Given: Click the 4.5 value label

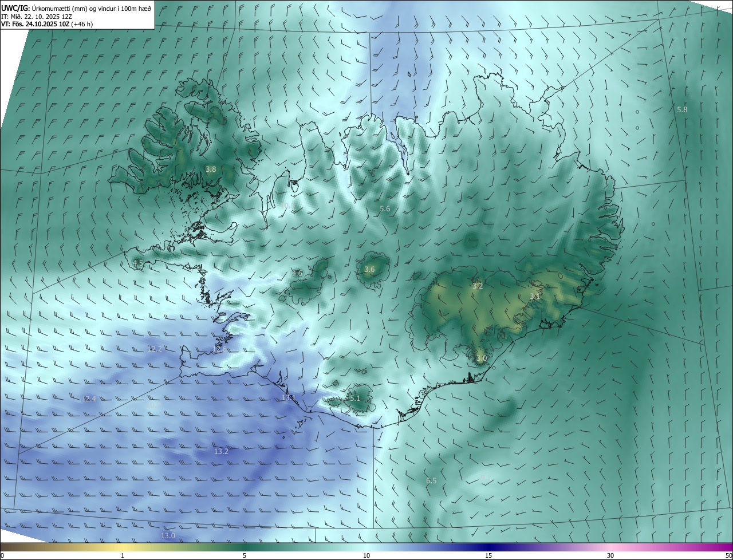Looking at the screenshot, I should click(x=138, y=263).
